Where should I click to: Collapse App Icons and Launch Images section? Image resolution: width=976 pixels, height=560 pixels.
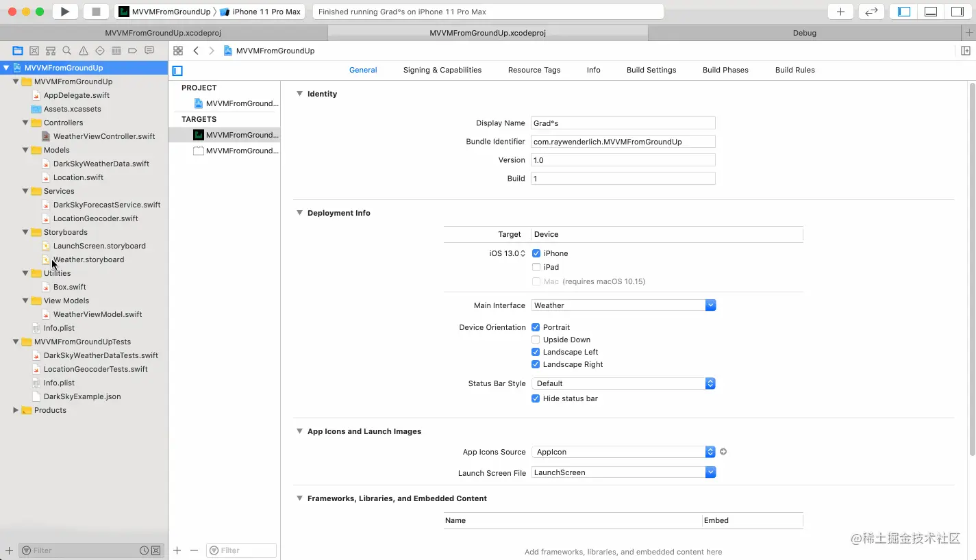pos(299,431)
